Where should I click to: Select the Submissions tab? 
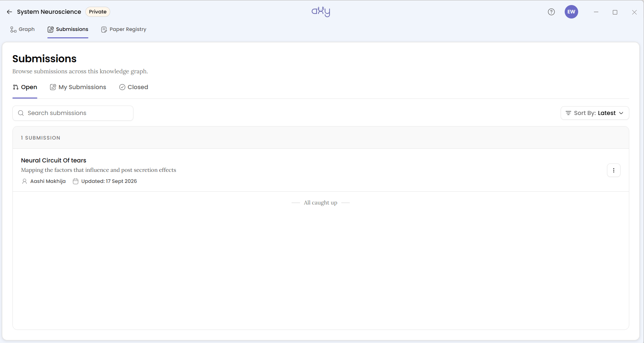(x=68, y=29)
